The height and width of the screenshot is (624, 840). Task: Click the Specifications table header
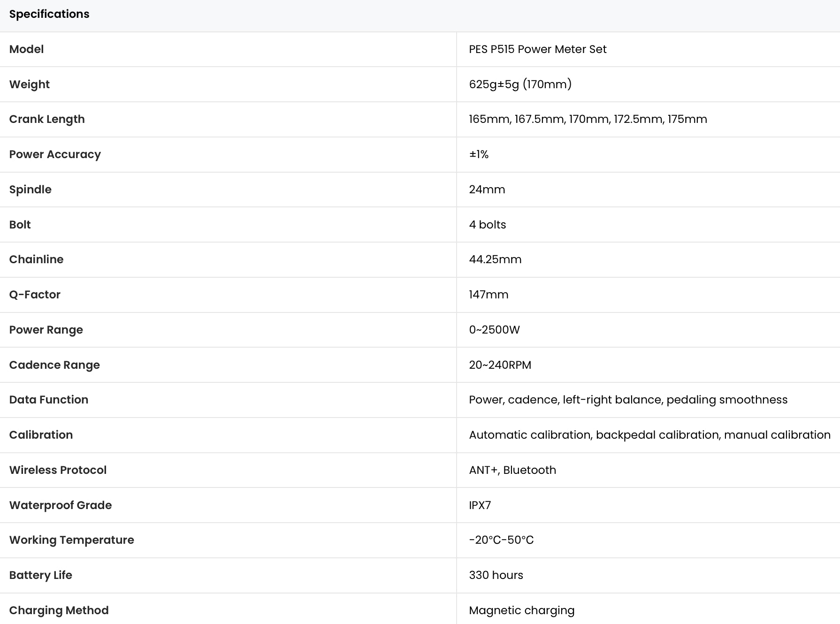coord(49,14)
